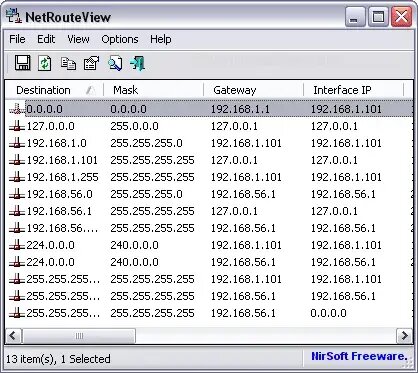418x373 pixels.
Task: Open the File menu
Action: pos(17,39)
